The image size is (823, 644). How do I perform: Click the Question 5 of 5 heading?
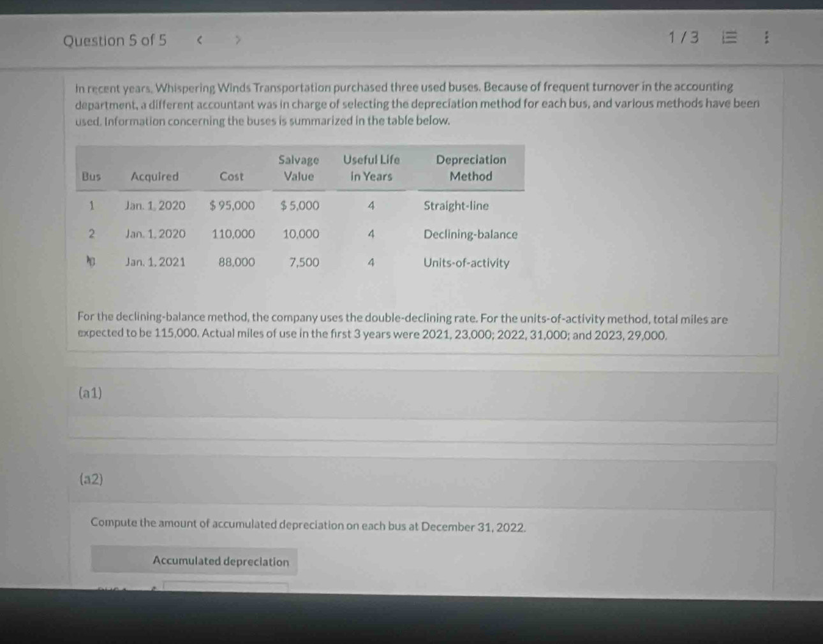[115, 41]
